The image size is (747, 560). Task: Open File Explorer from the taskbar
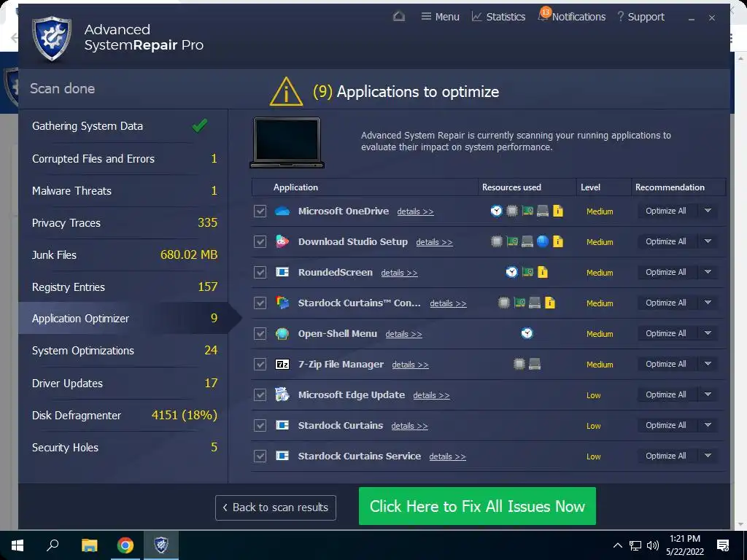click(89, 545)
